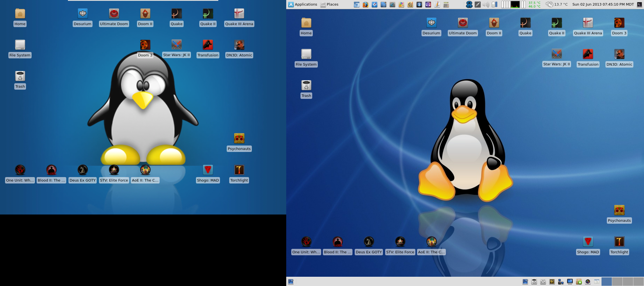Screen dimensions: 644x286
Task: Open the system monitor in bottom panel
Action: (x=552, y=282)
